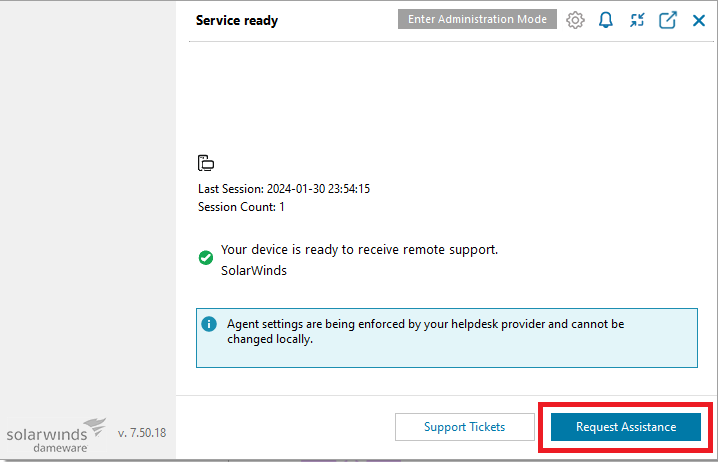Screen dimensions: 718x462
Task: Pop out the window with the external arrow icon
Action: [668, 20]
